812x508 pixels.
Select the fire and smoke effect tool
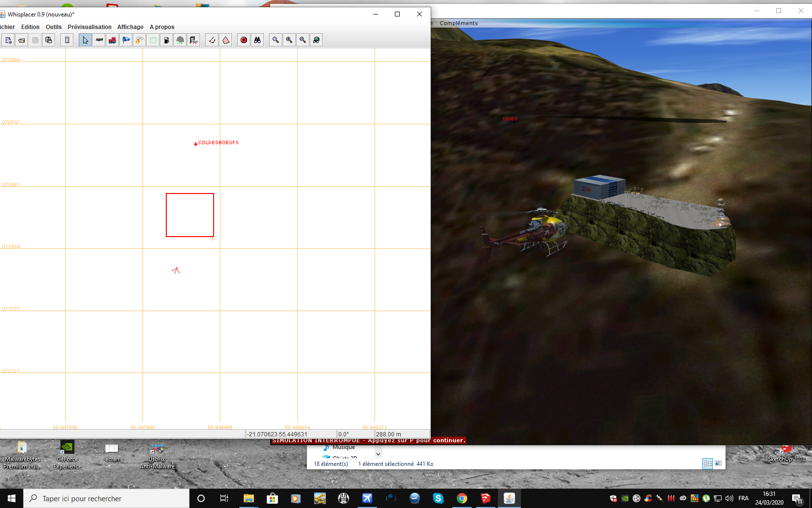(140, 40)
